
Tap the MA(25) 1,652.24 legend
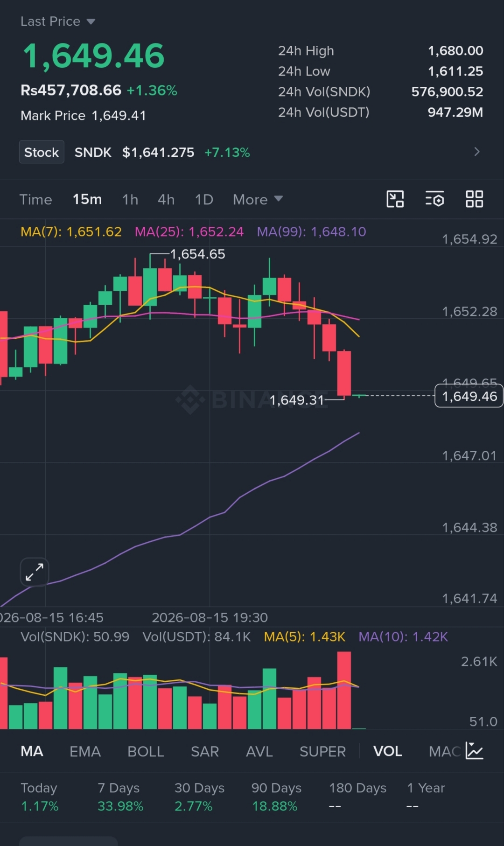point(189,232)
